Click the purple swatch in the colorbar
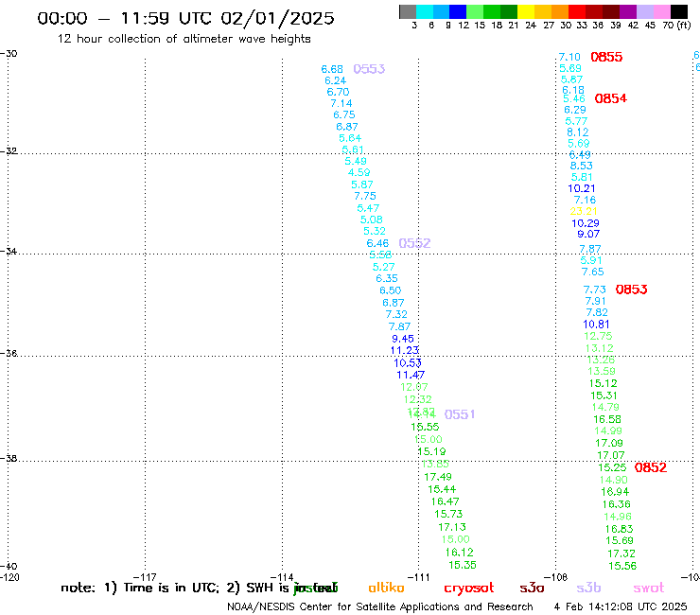 tap(628, 11)
